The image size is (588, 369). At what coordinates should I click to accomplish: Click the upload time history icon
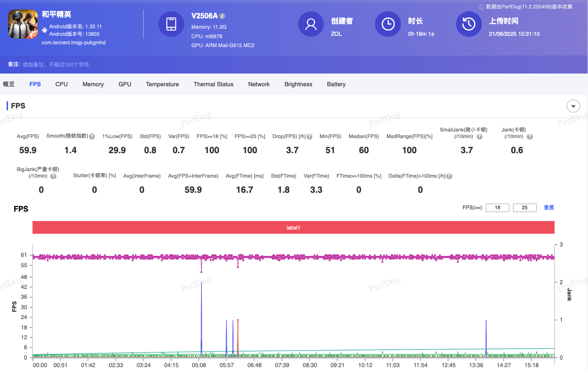tap(468, 24)
